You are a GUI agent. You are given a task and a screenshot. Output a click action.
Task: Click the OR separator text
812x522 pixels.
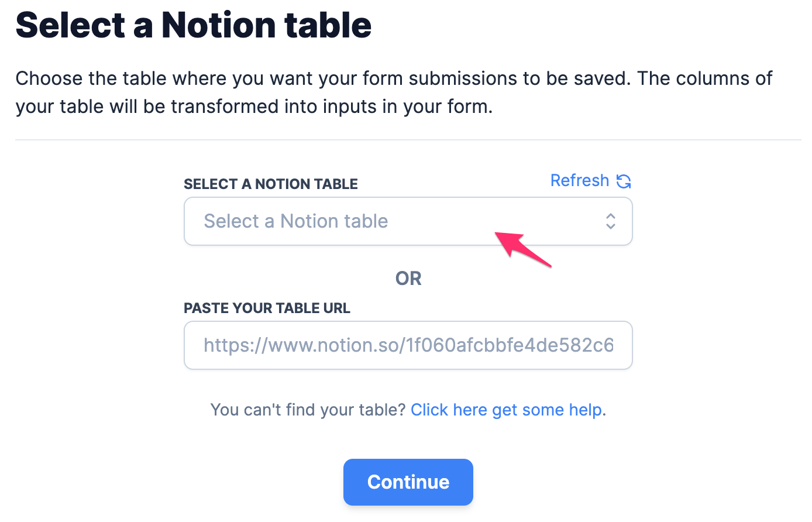pyautogui.click(x=408, y=279)
